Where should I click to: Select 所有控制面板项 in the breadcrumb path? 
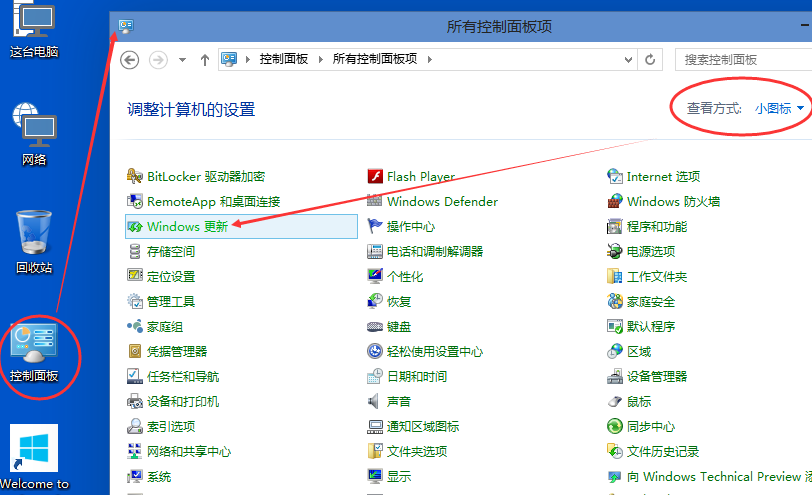click(x=375, y=60)
